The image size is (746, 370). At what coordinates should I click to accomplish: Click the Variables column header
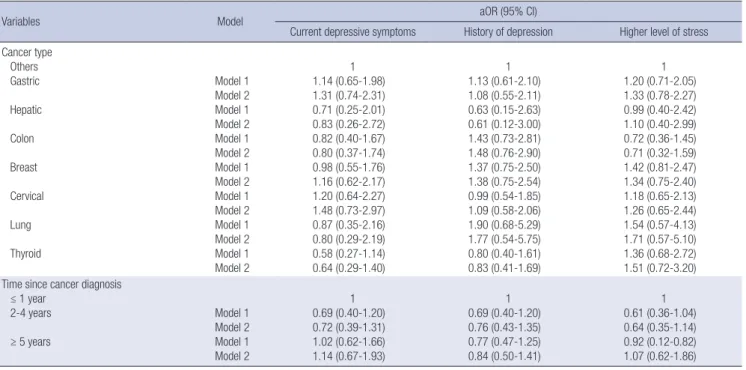[x=20, y=21]
